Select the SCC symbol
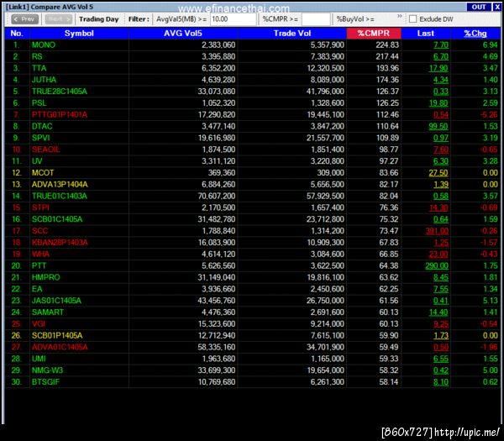This screenshot has width=504, height=441. 39,231
